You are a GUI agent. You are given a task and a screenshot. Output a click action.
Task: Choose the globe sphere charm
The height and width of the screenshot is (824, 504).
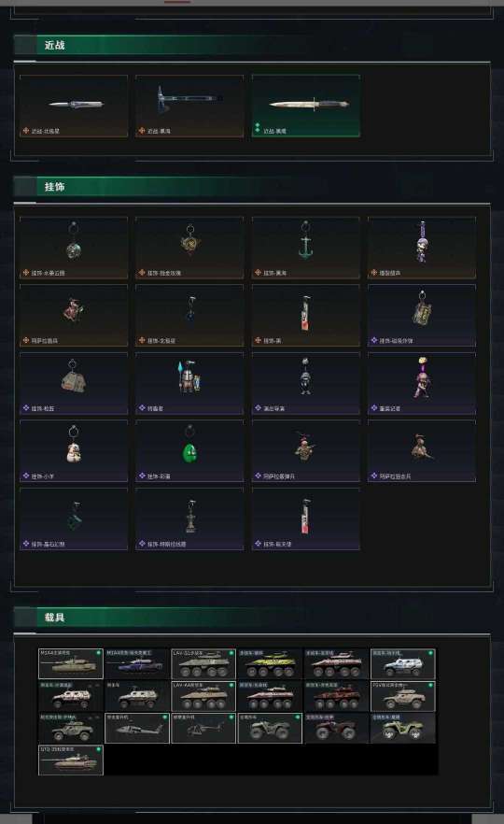(x=74, y=247)
